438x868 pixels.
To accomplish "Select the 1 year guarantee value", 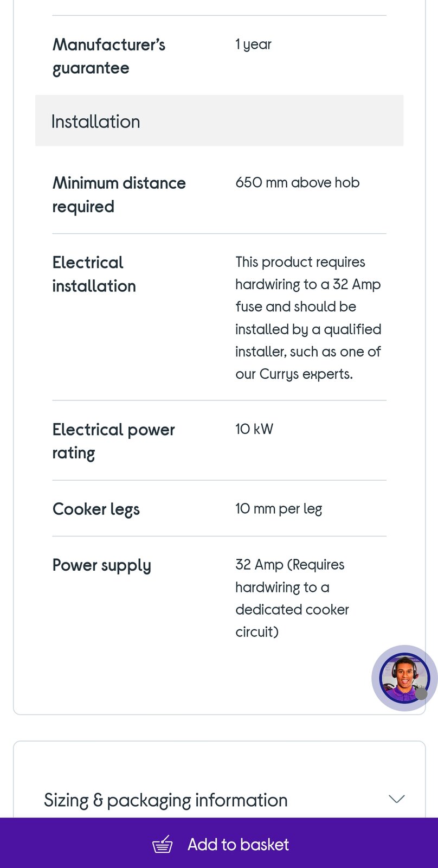I will pos(253,44).
